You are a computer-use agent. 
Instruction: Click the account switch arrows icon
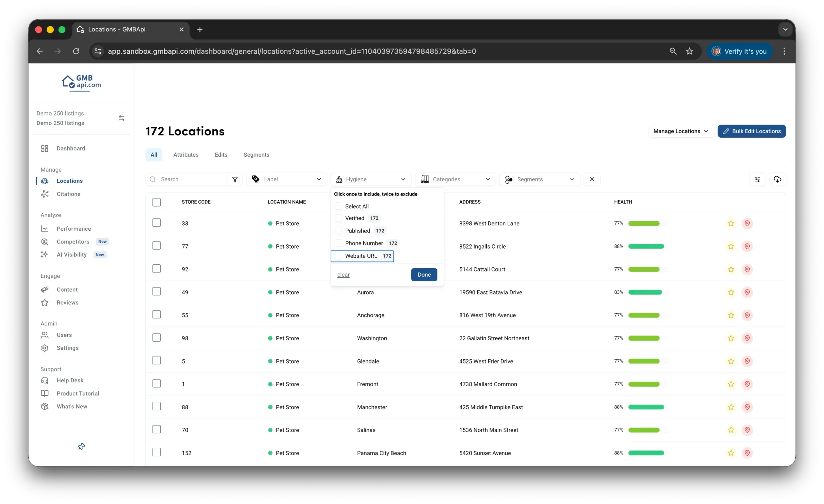point(121,118)
